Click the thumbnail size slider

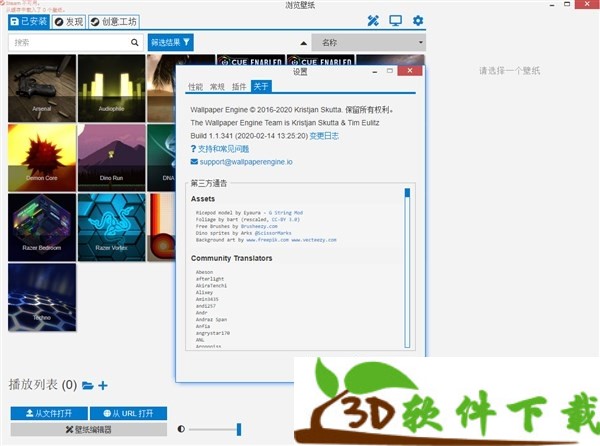[214, 429]
